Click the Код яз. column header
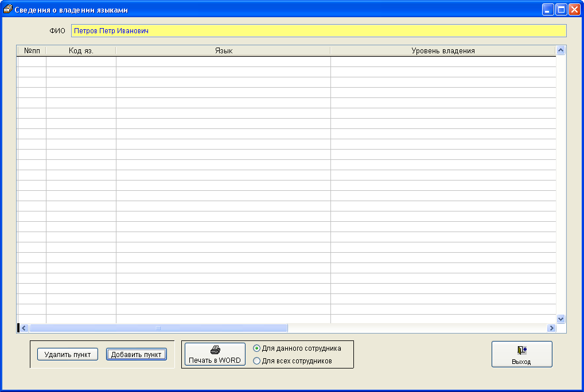Image resolution: width=584 pixels, height=392 pixels. (81, 50)
